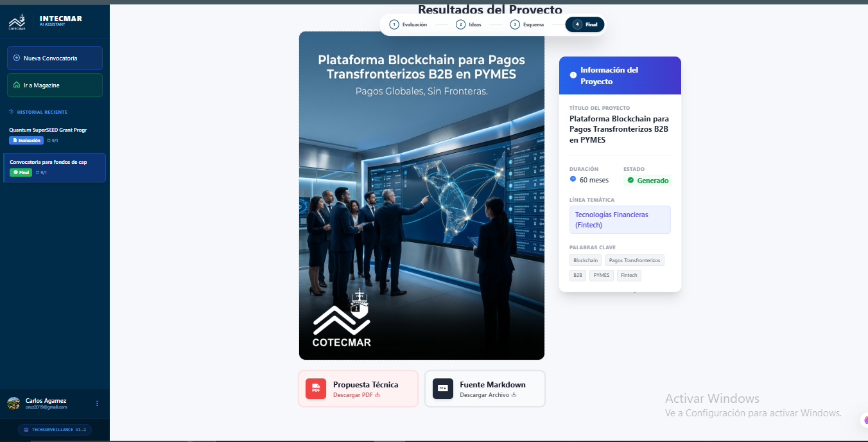Click the duration clock icon beside 60 meses
Image resolution: width=868 pixels, height=442 pixels.
click(573, 179)
